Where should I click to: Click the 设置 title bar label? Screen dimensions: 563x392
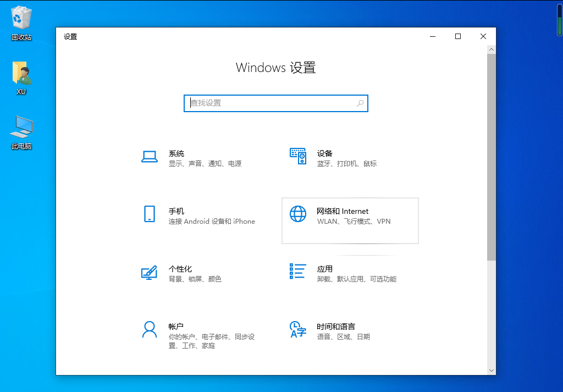(x=70, y=37)
